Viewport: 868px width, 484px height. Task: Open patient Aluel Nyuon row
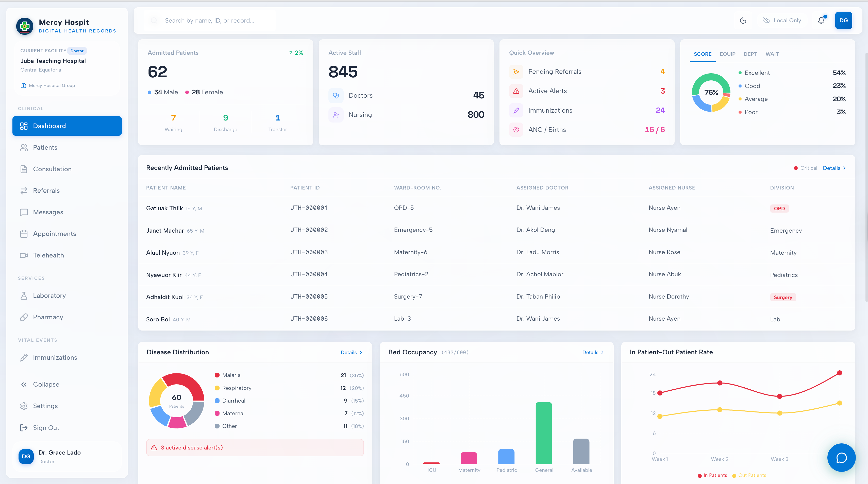click(496, 253)
